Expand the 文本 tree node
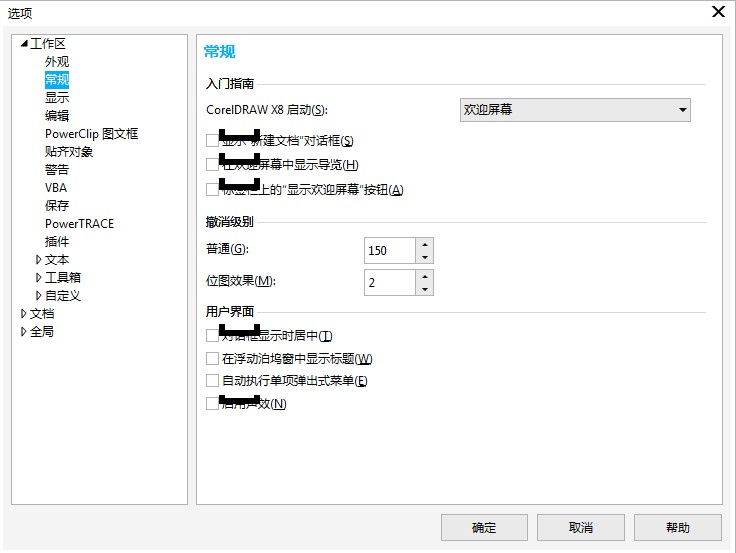 click(38, 259)
